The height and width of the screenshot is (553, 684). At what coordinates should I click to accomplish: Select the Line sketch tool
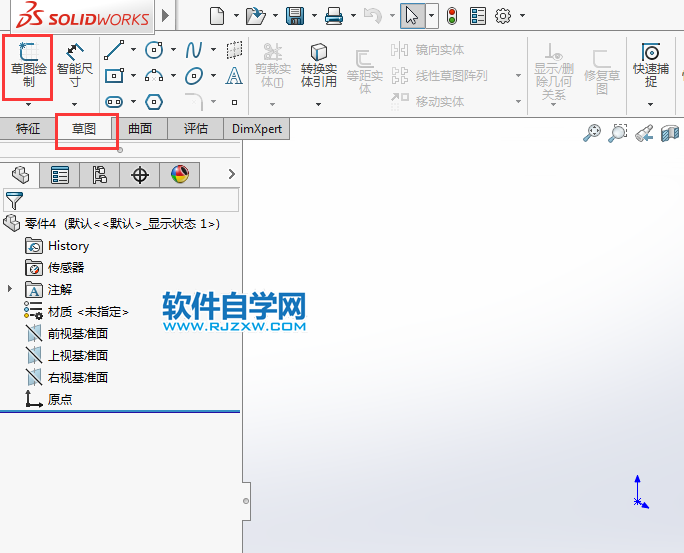point(114,50)
